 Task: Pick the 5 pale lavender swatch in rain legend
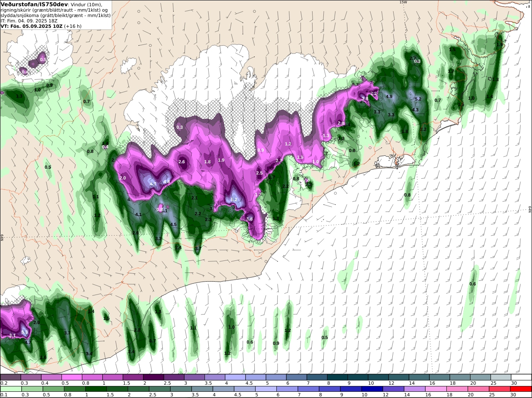(266, 389)
